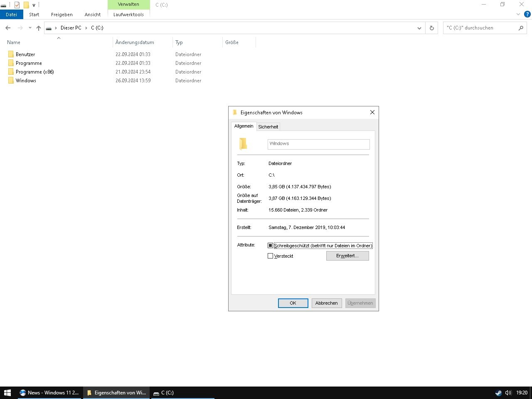Click the Übernehmen button
Screen dimensions: 532x399
(x=360, y=303)
